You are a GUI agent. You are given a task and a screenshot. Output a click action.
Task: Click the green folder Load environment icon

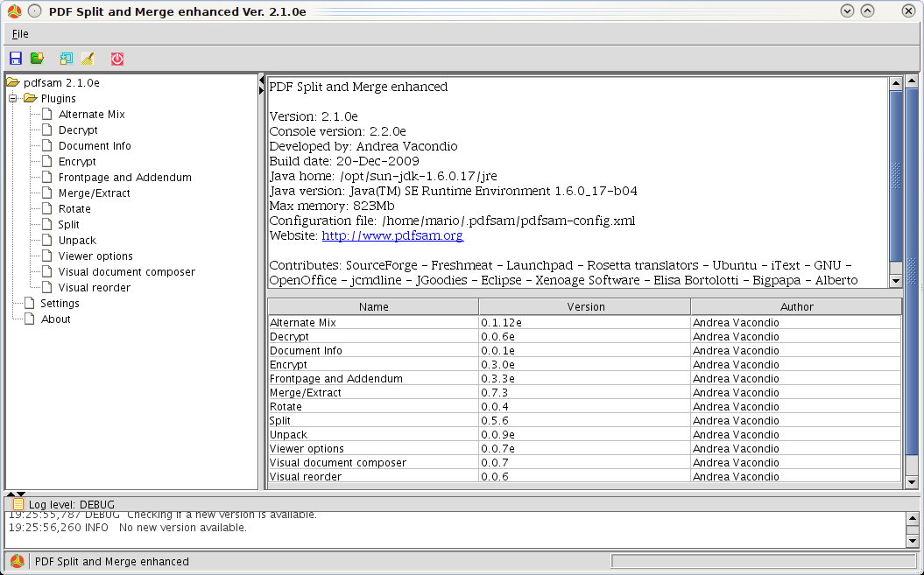pyautogui.click(x=37, y=59)
